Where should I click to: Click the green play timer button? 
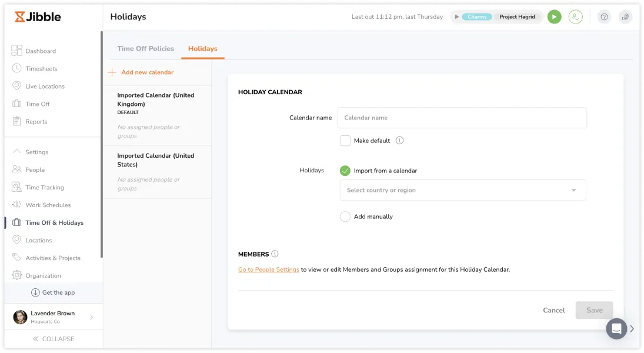pos(554,17)
